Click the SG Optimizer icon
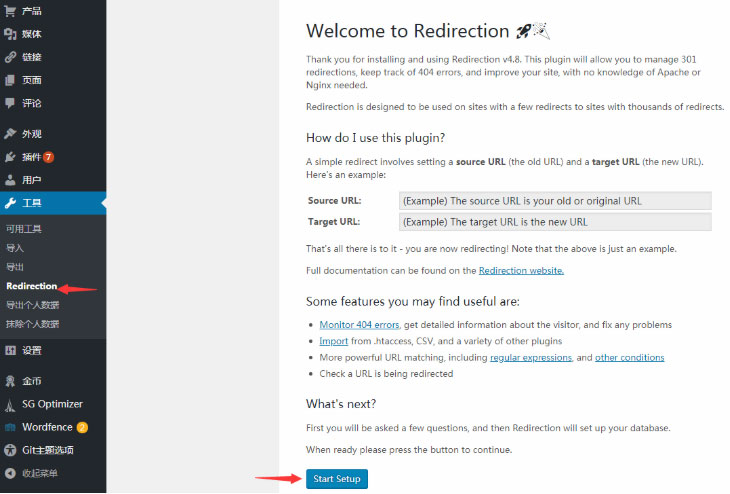Screen dimensions: 730x494 click(x=10, y=405)
